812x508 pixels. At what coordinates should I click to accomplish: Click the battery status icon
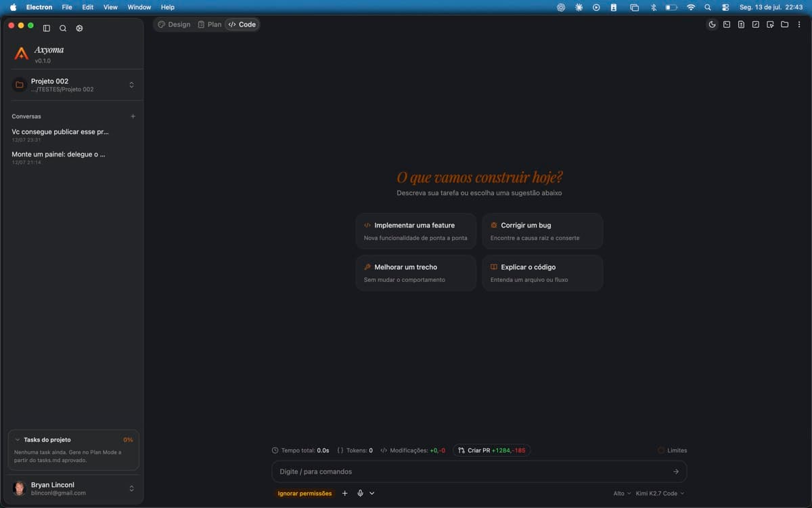coord(671,7)
